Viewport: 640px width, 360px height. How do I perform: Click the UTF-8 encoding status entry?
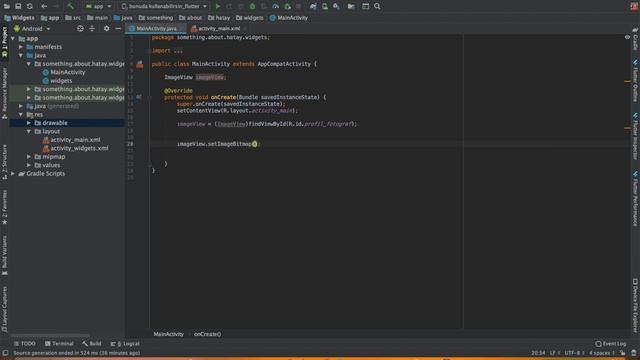pos(573,353)
